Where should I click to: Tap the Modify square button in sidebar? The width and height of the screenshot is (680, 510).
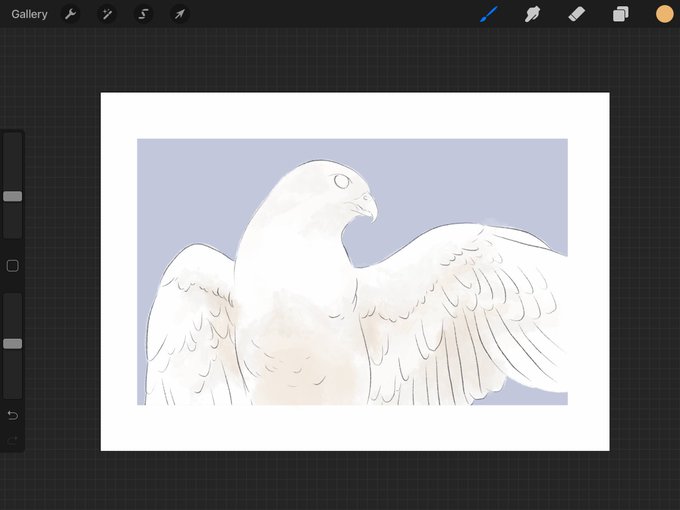[x=13, y=266]
